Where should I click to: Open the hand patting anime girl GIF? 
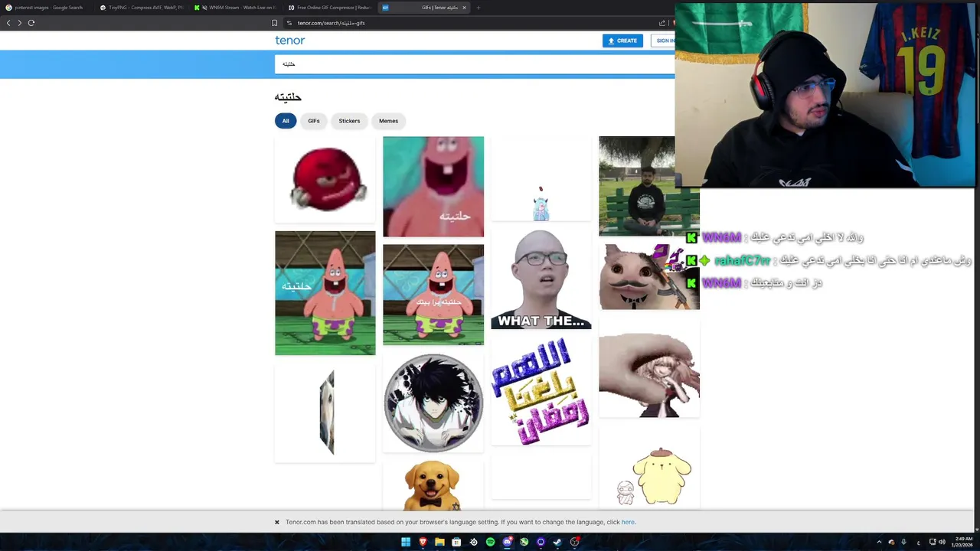[649, 368]
